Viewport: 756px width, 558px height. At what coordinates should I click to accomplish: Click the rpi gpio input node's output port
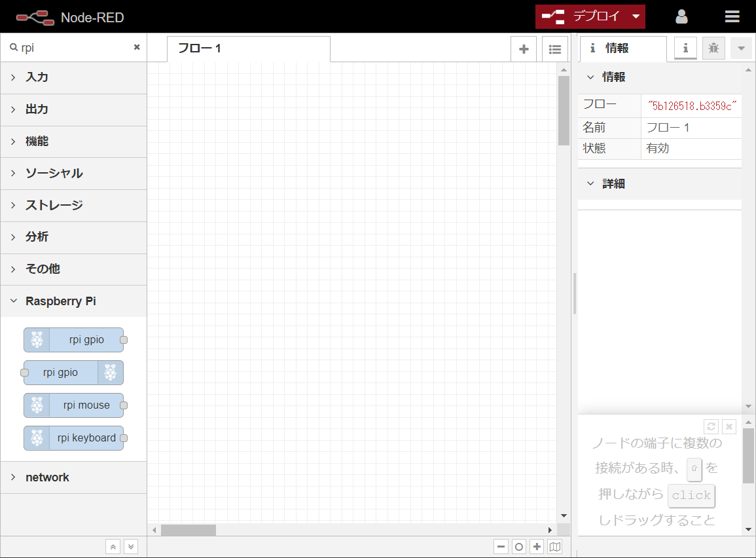coord(124,340)
